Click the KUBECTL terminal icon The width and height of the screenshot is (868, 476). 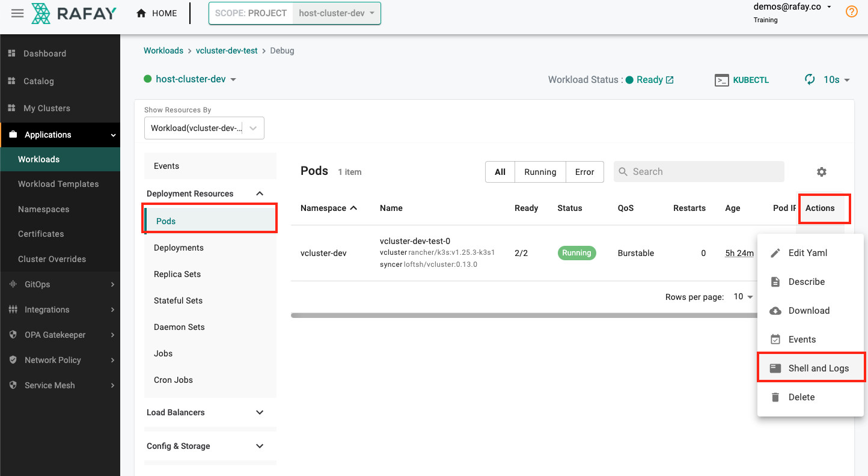[x=722, y=80]
